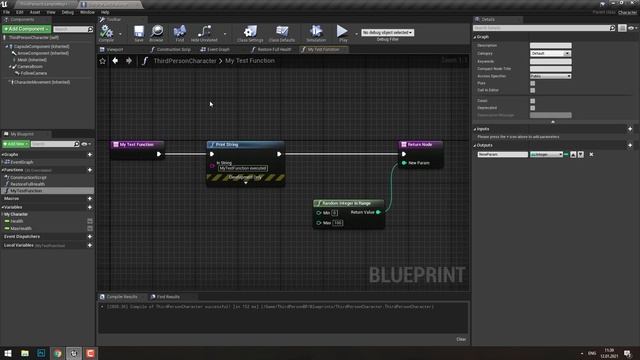Toggle Health variable editable eye icon
Screen dimensions: 640x360
tap(90, 221)
